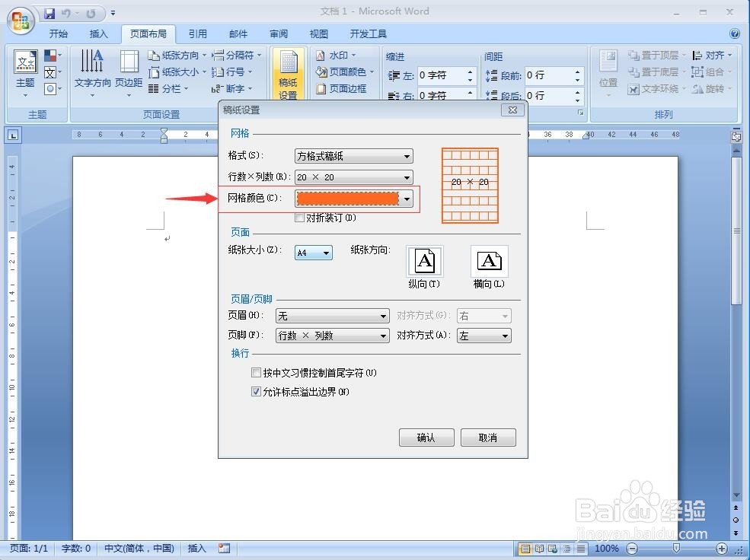The image size is (750, 560).
Task: Check 按中文习惯控制首尾字符 checkbox
Action: (256, 373)
